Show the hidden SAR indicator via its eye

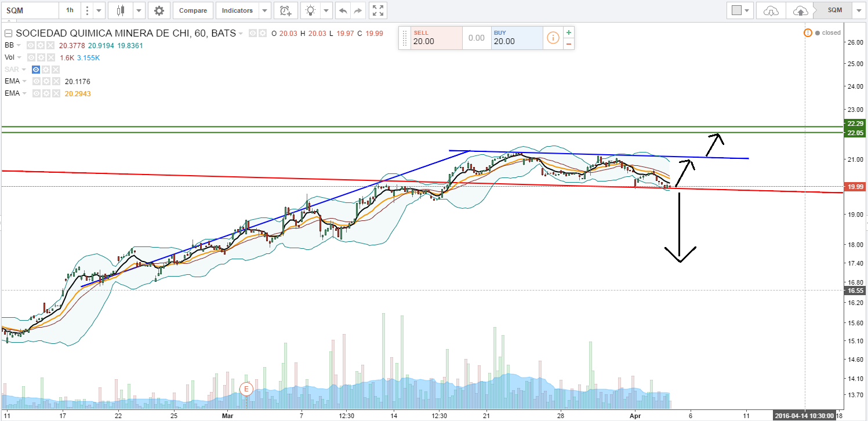pyautogui.click(x=36, y=70)
